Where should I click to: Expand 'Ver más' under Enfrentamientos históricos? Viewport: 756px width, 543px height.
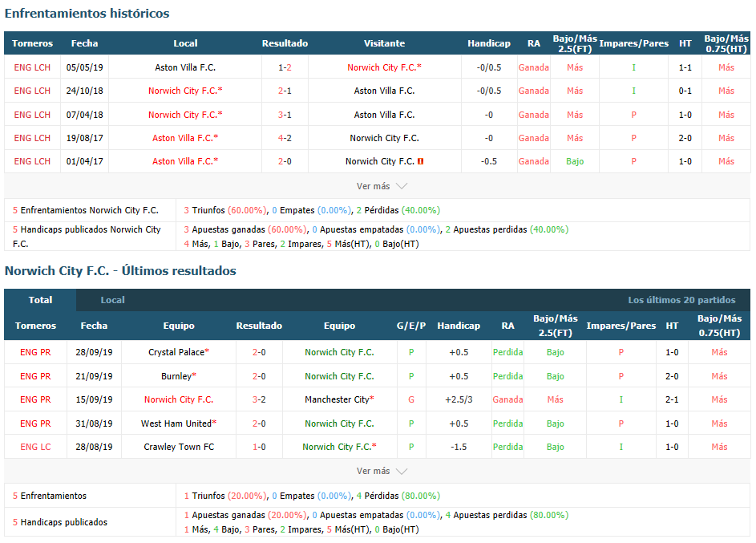pyautogui.click(x=382, y=186)
